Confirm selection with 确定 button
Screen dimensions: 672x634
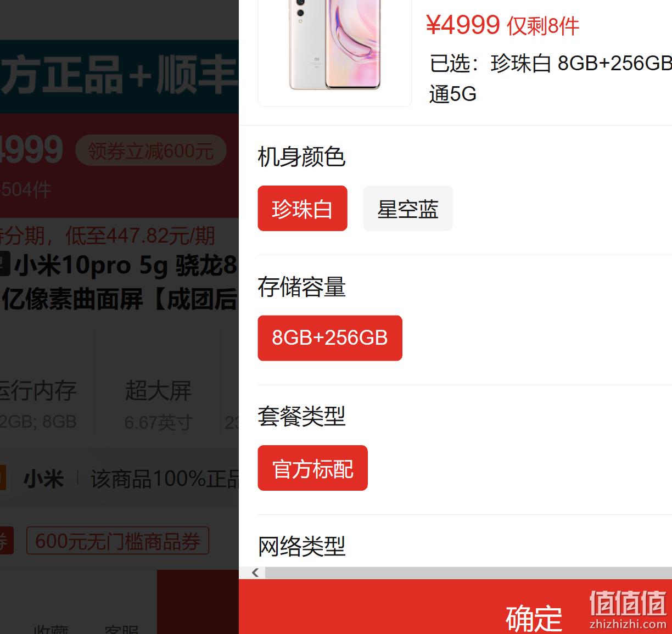click(x=455, y=607)
